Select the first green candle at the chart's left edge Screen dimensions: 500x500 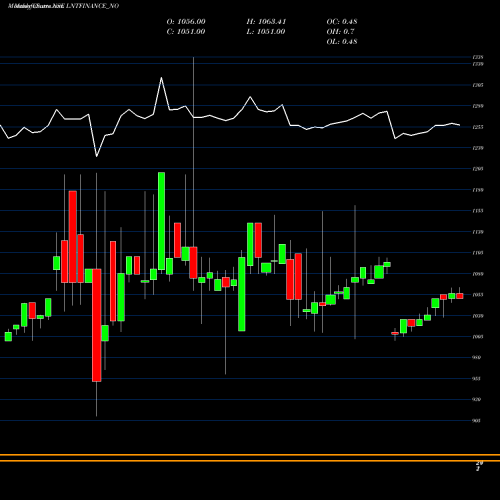[8, 337]
